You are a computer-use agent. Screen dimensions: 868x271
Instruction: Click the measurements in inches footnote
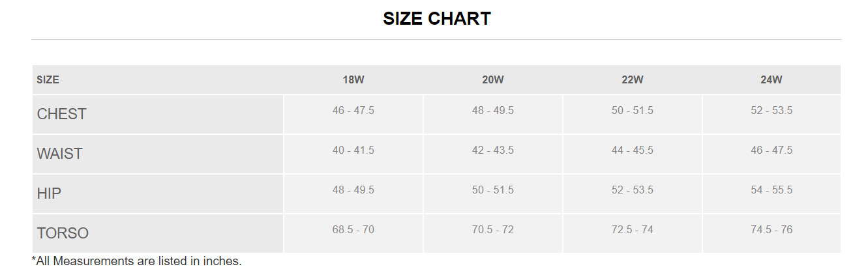tap(137, 261)
